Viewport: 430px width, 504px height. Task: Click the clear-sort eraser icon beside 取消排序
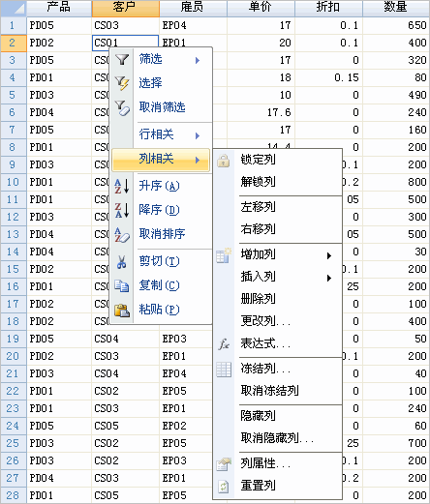(x=122, y=234)
